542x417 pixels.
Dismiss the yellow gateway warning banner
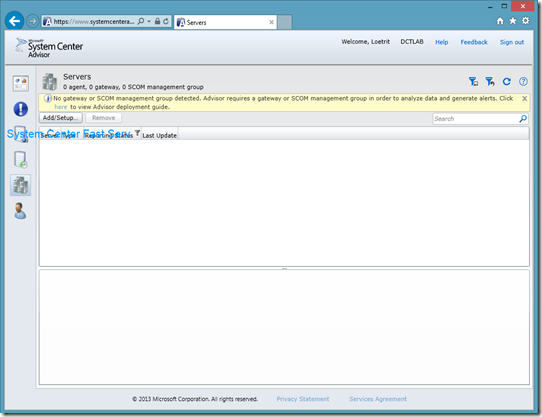pos(524,99)
